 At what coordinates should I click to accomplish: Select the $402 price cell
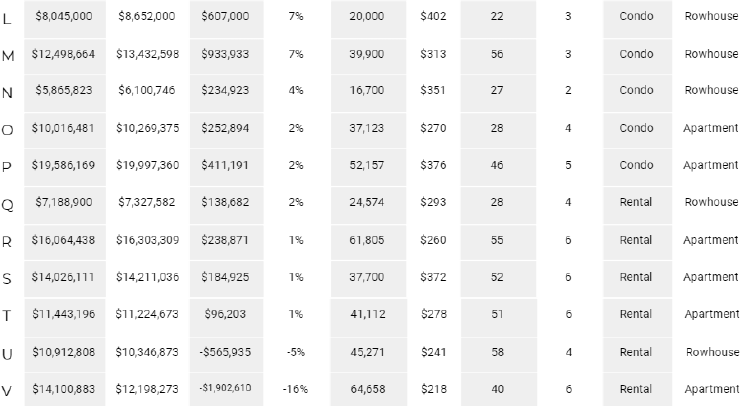pyautogui.click(x=432, y=17)
